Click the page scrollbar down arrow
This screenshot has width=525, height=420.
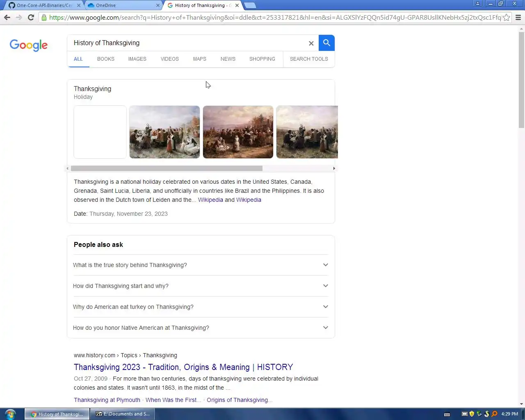(521, 404)
